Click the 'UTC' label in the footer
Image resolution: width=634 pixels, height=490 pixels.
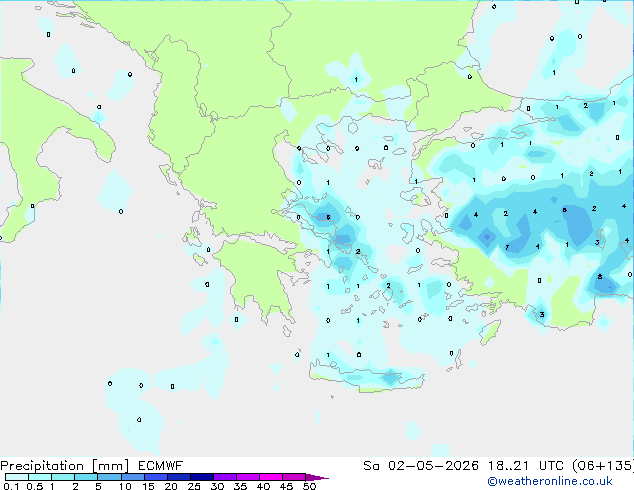552,466
